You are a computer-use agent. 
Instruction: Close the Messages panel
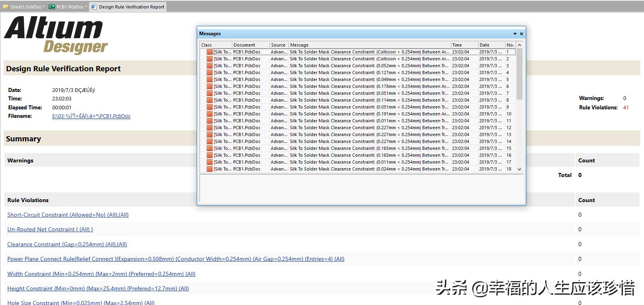(x=521, y=34)
